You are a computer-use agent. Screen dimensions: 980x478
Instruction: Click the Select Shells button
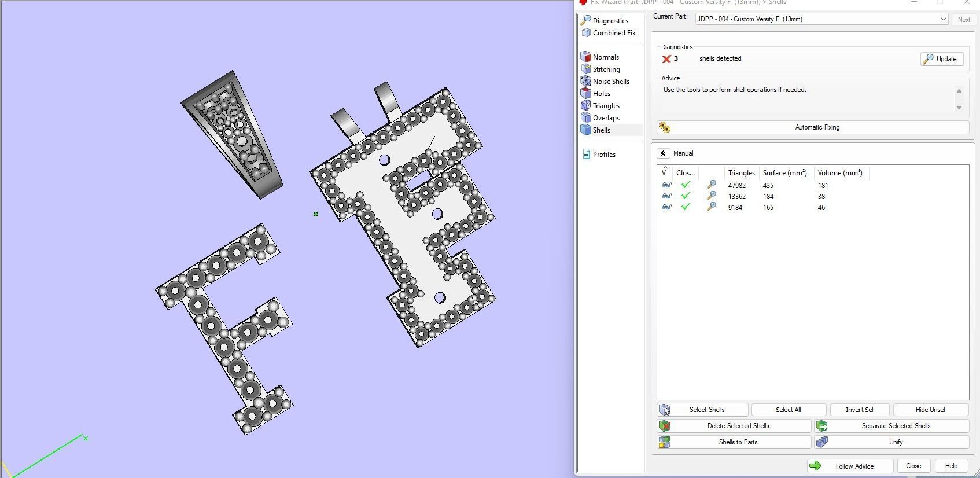(x=702, y=410)
